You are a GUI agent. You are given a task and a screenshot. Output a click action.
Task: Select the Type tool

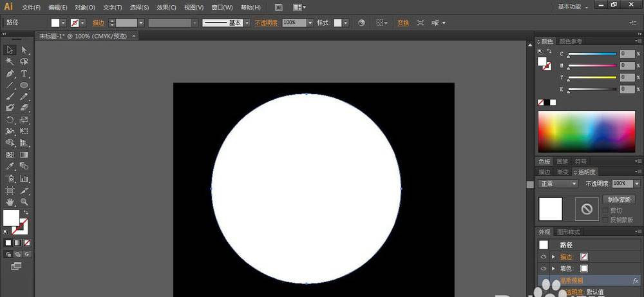(x=24, y=73)
